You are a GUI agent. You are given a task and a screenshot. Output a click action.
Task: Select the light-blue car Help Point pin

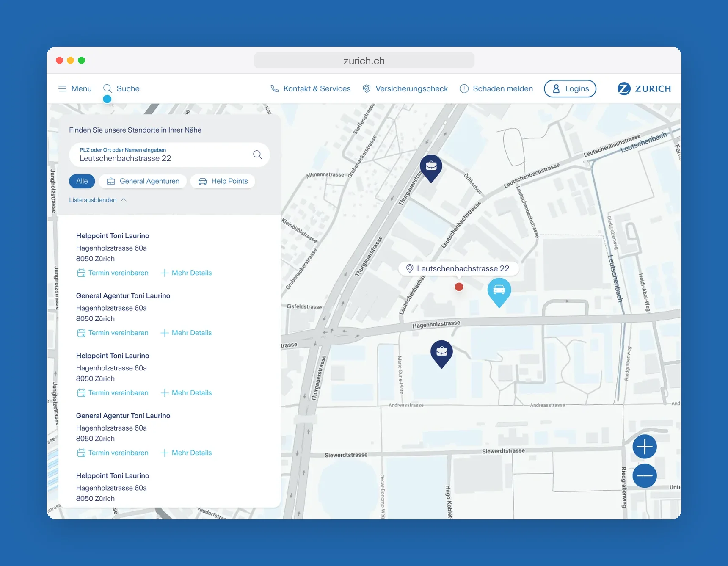click(499, 292)
